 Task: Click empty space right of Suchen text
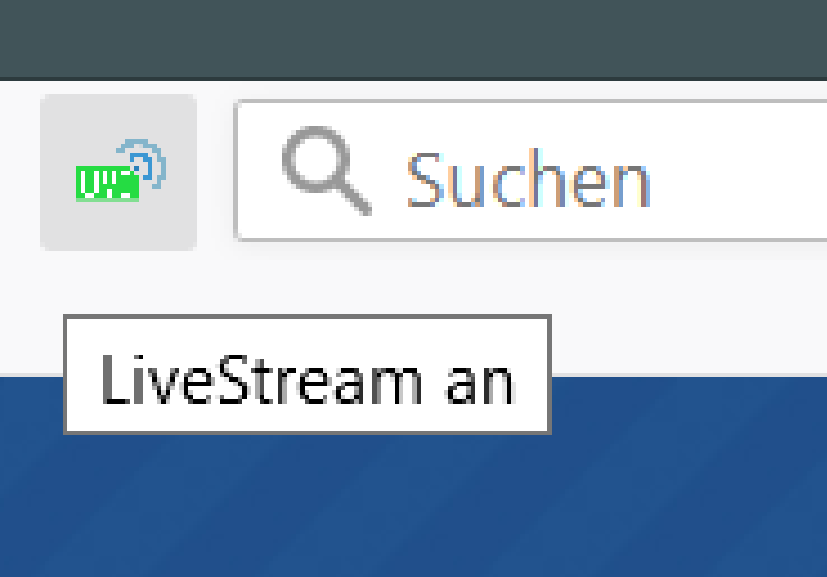[738, 171]
